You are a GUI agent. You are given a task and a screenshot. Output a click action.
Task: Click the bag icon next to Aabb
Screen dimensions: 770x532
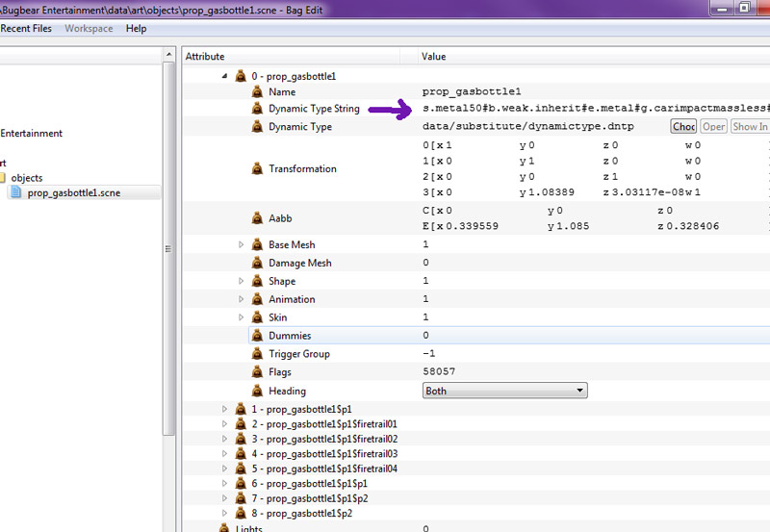tap(257, 218)
